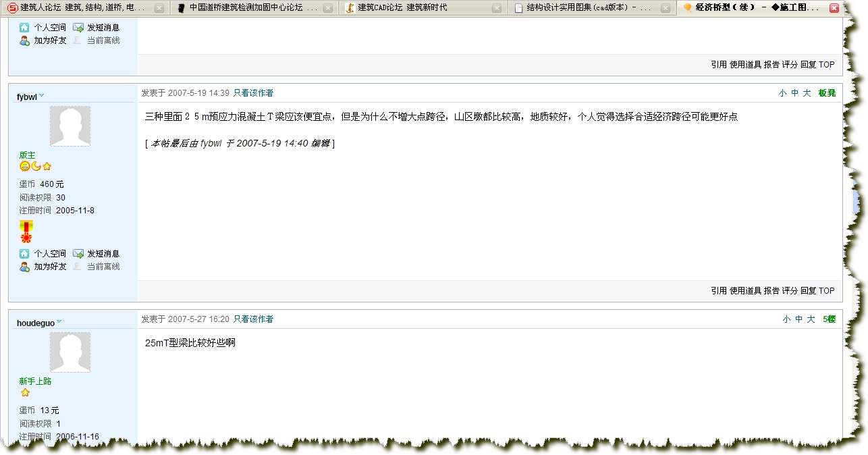868x455 pixels.
Task: Click 报告 at bottom of fybwl's post
Action: pos(771,291)
